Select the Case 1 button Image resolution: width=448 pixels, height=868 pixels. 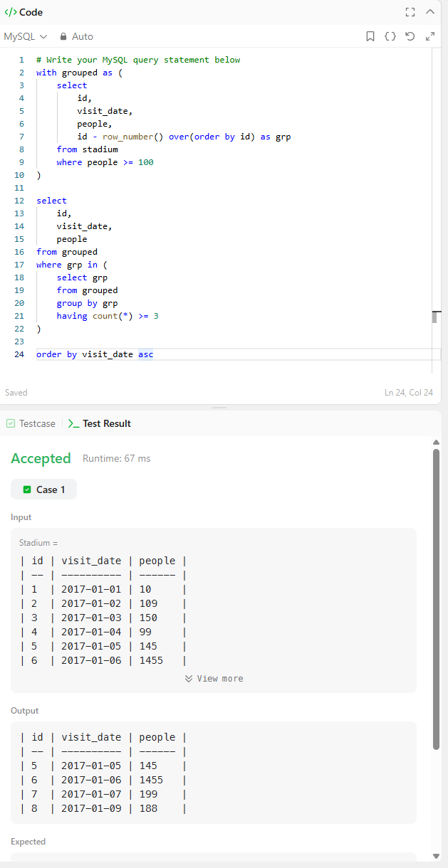point(43,489)
